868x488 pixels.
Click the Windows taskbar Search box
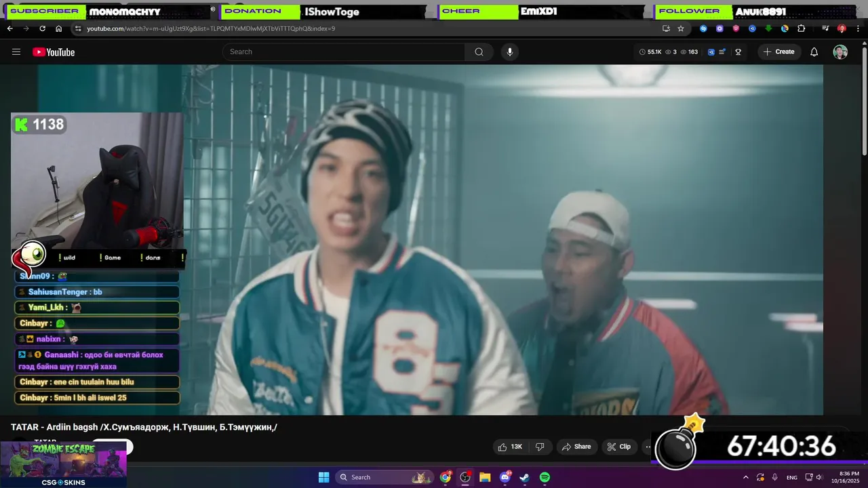(x=384, y=477)
